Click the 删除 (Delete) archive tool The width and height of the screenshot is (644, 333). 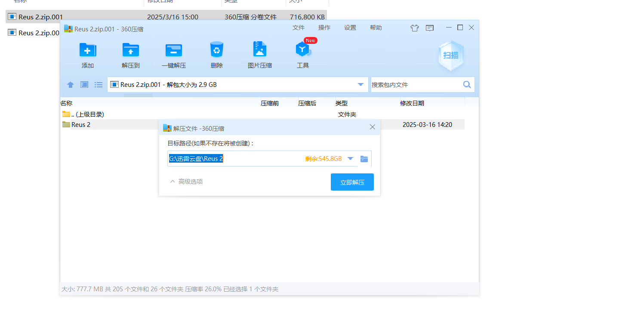click(216, 55)
